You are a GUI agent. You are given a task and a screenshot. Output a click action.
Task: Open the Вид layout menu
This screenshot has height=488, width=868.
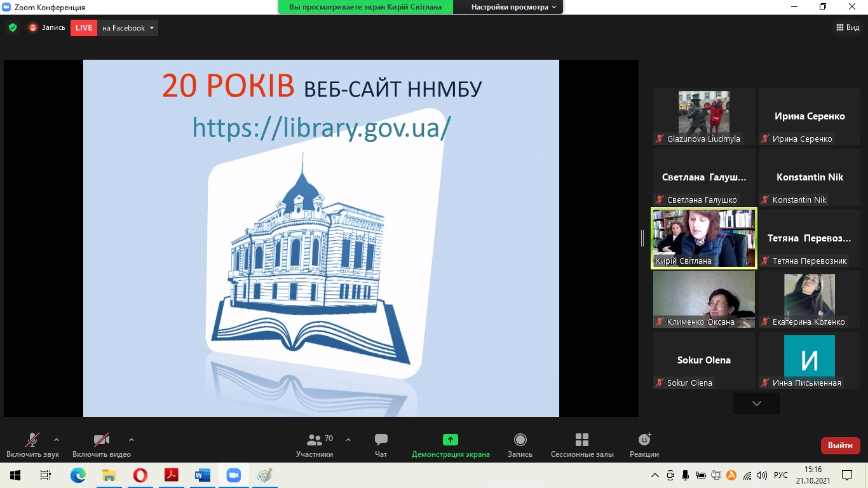848,27
